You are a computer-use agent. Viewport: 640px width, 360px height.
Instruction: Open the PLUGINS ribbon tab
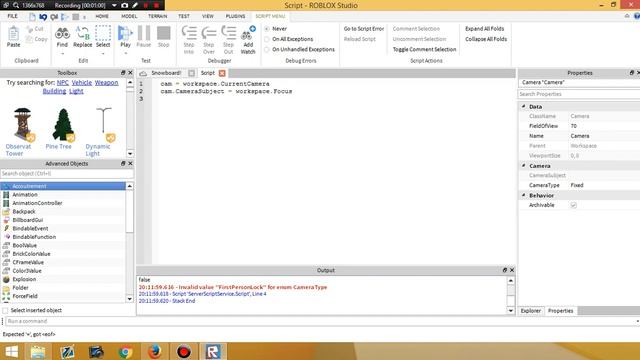tap(236, 16)
